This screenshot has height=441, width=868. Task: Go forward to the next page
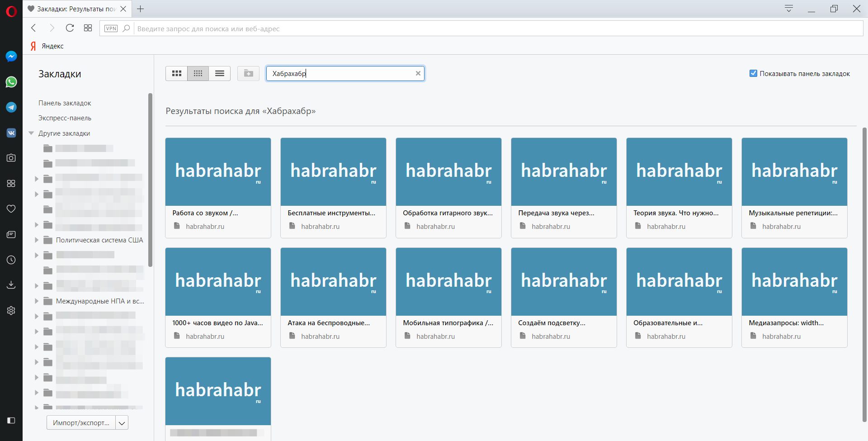(52, 28)
